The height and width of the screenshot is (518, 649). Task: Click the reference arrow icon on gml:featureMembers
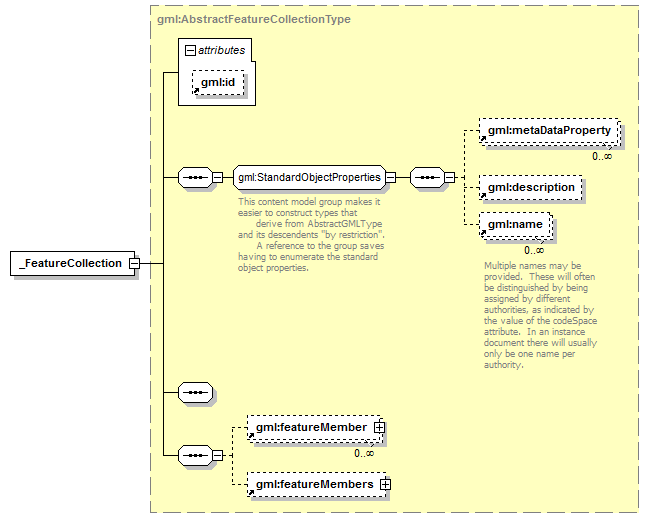point(252,493)
